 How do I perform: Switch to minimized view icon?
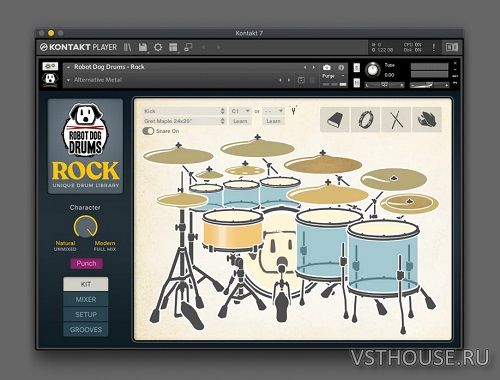coord(188,47)
